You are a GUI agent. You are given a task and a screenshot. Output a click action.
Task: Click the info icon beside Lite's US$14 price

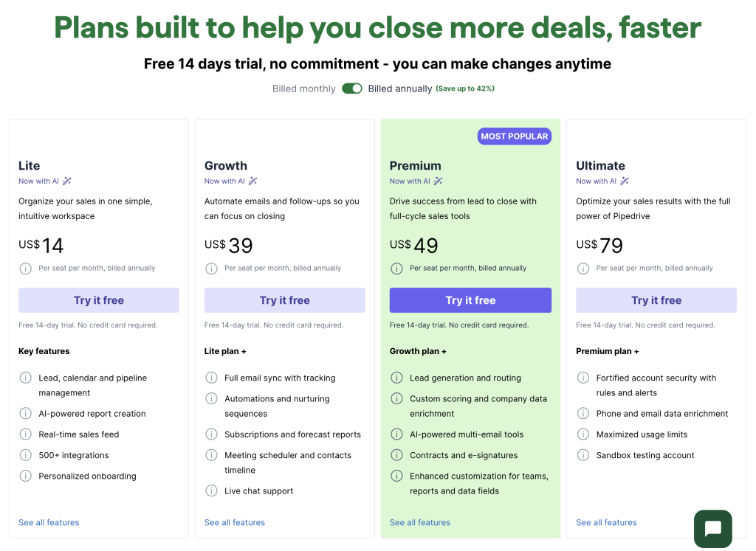pyautogui.click(x=25, y=268)
